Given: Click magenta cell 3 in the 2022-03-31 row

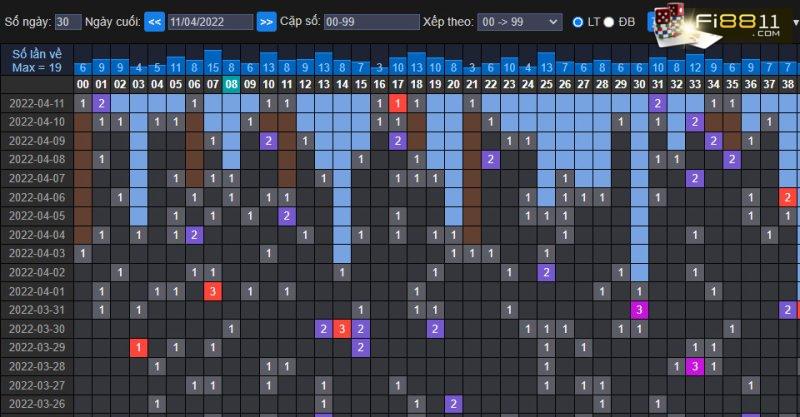Looking at the screenshot, I should pyautogui.click(x=639, y=310).
